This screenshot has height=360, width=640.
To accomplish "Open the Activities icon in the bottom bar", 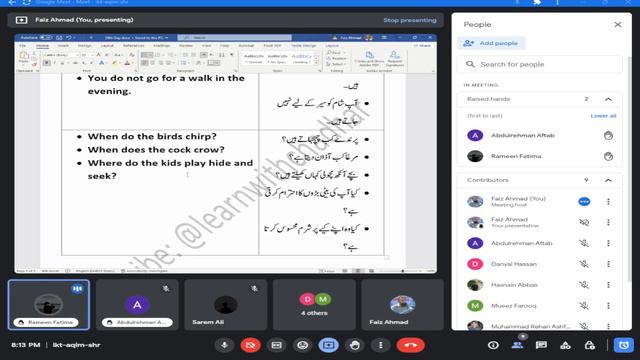I will tap(565, 345).
